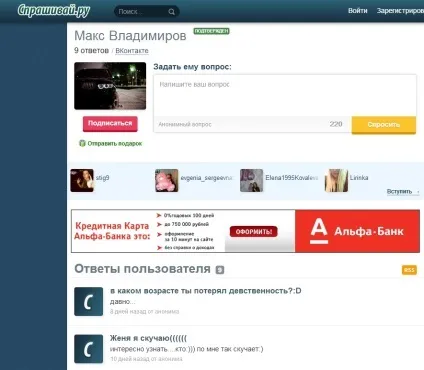Viewport: 424px width, 370px height.
Task: Focus the Напишите ваш вопрос text area
Action: [285, 96]
